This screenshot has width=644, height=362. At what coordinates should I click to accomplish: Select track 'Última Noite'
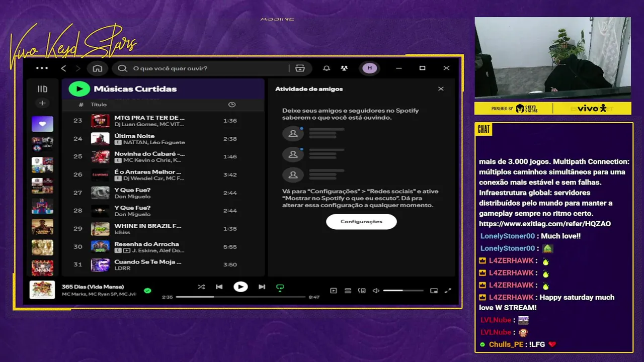(163, 139)
